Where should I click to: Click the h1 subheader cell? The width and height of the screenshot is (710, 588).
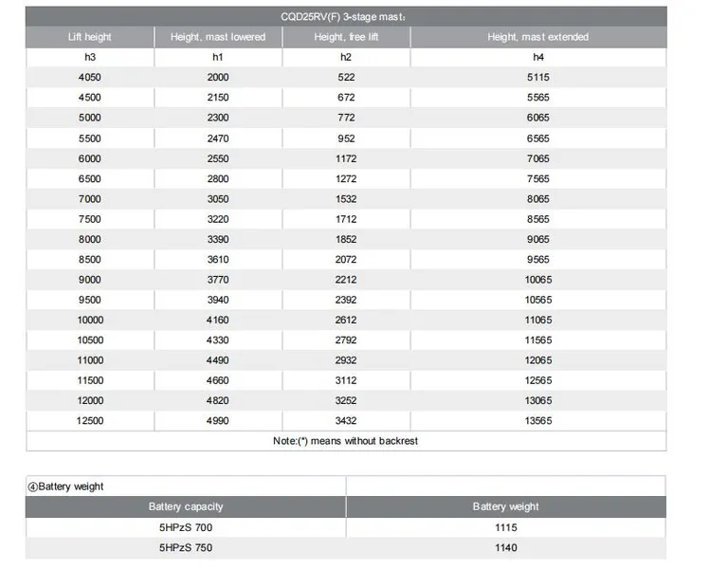click(218, 57)
